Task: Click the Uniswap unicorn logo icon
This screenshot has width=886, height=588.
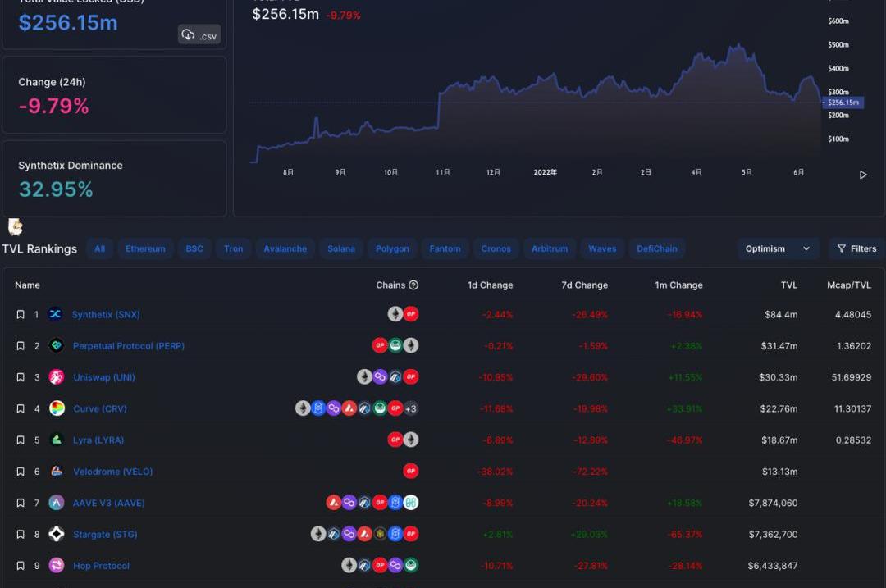Action: pos(56,377)
